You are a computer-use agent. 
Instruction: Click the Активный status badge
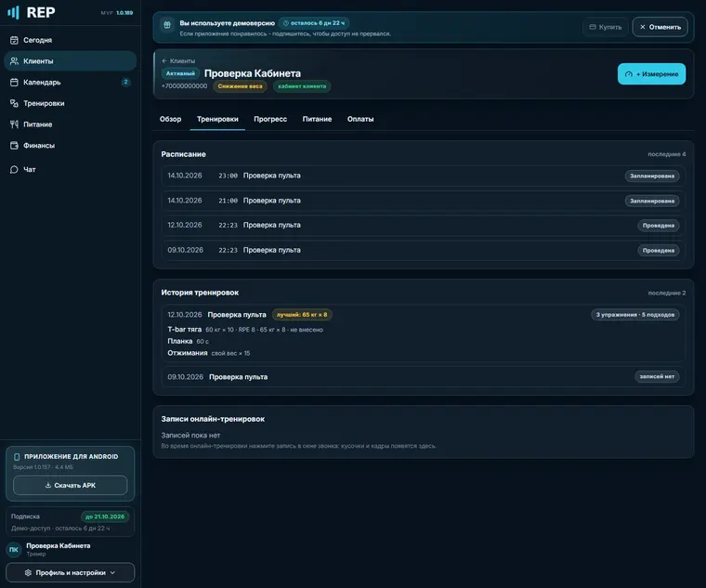point(180,73)
